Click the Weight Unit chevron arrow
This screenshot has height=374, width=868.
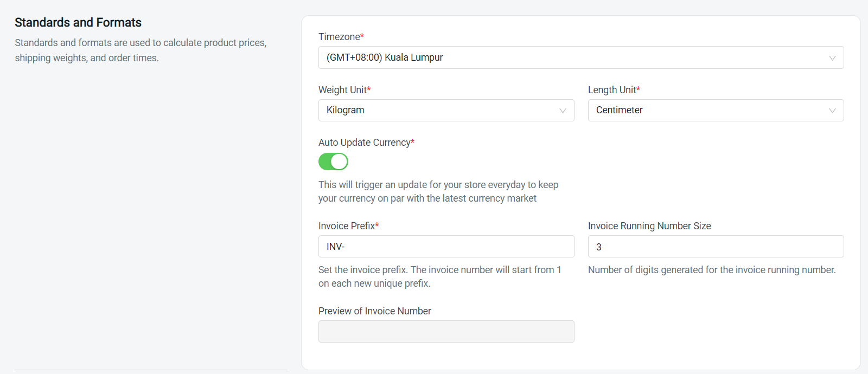point(563,110)
